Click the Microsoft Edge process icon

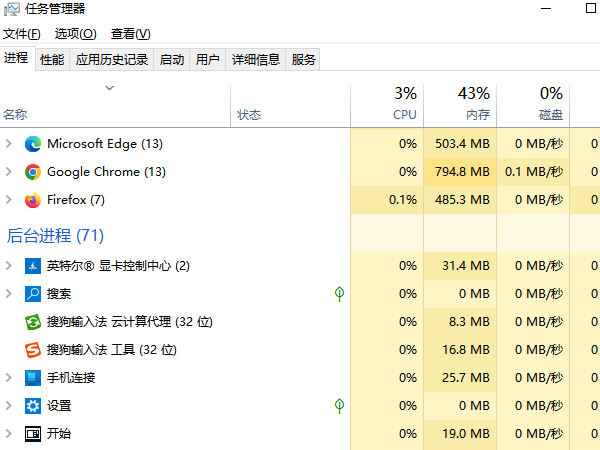click(33, 144)
